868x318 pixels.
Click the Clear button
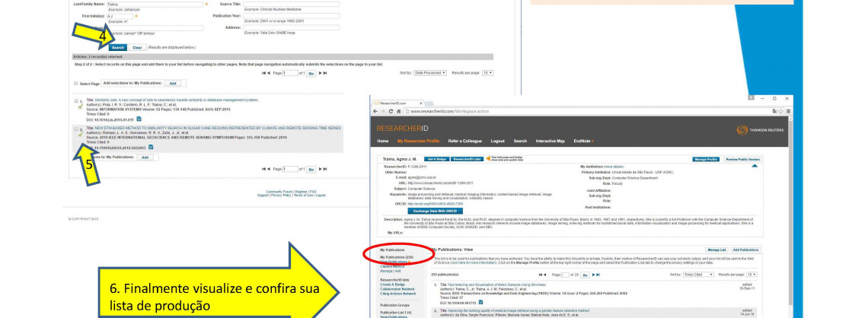tap(137, 48)
